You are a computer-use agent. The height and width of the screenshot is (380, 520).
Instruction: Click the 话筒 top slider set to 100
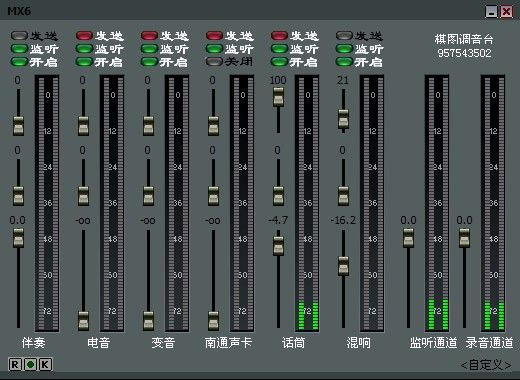[278, 97]
